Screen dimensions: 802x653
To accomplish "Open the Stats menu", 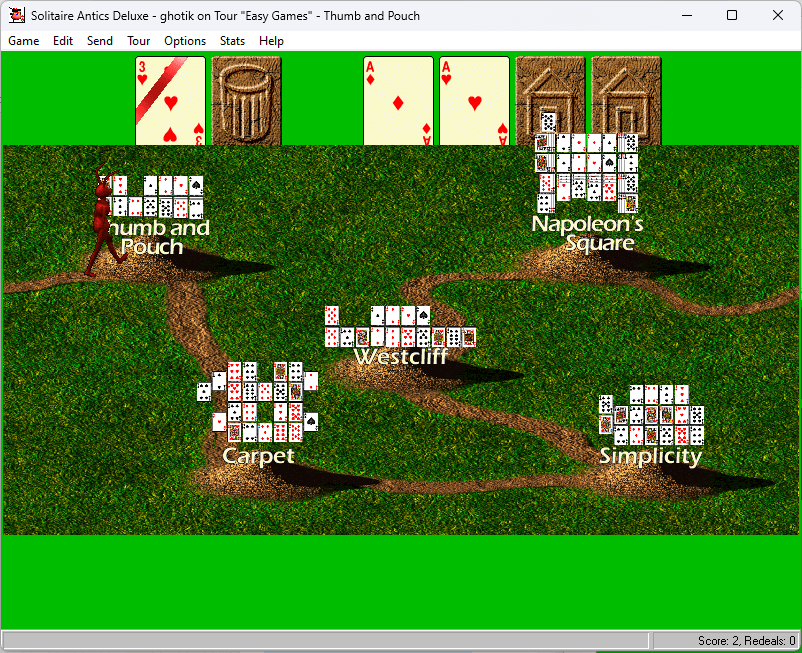I will pyautogui.click(x=232, y=41).
